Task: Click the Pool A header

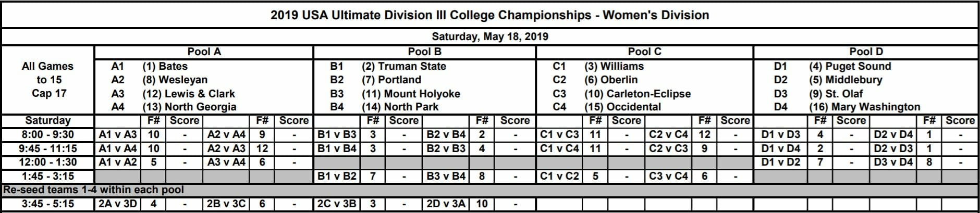Action: tap(204, 52)
